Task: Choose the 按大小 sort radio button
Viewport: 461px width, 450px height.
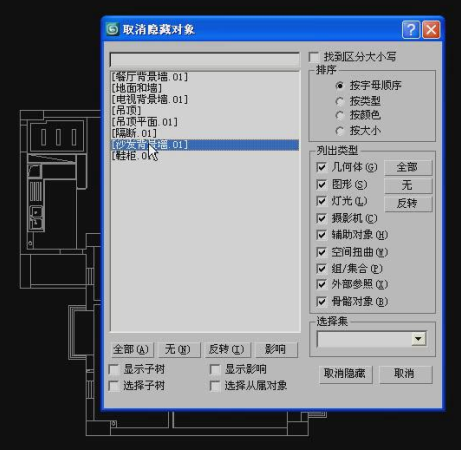Action: (x=339, y=131)
